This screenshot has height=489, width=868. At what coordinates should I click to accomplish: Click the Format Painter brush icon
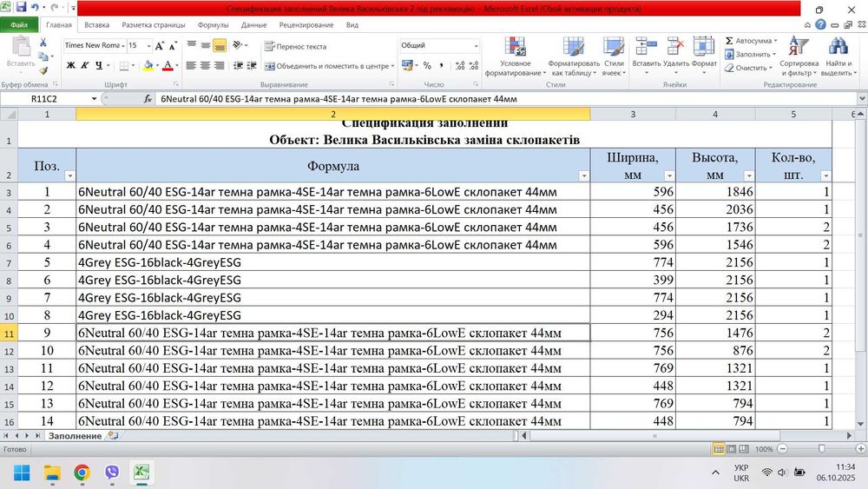[x=43, y=70]
